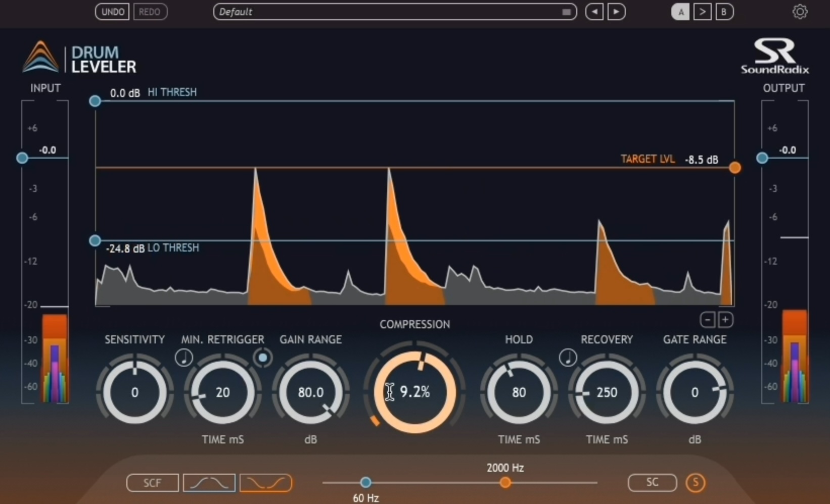Select preset slot A
The image size is (830, 504).
tap(680, 12)
